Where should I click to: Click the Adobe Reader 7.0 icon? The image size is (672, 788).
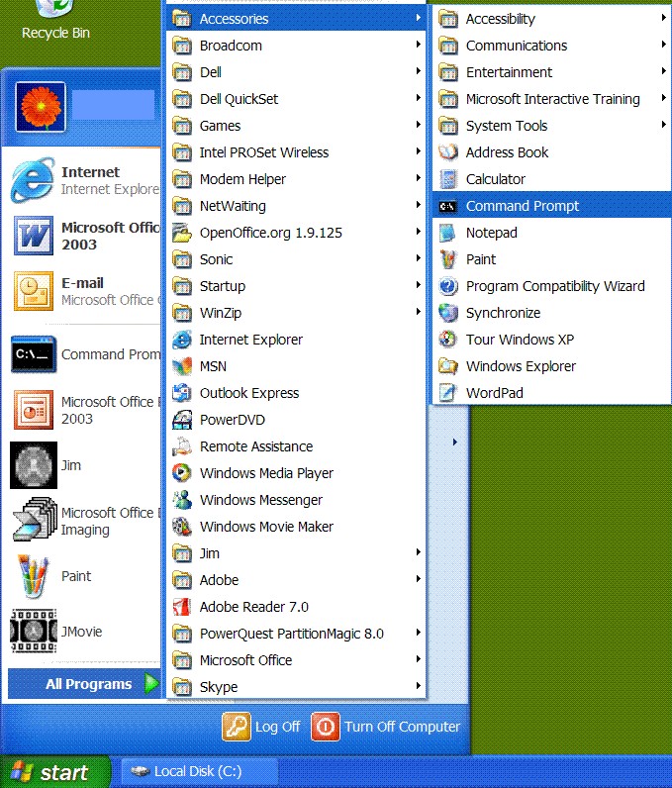click(182, 607)
